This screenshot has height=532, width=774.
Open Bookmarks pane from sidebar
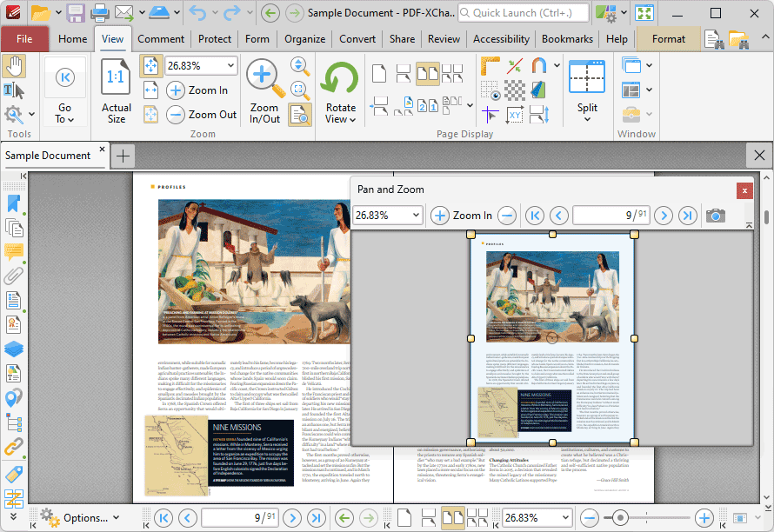click(x=14, y=203)
